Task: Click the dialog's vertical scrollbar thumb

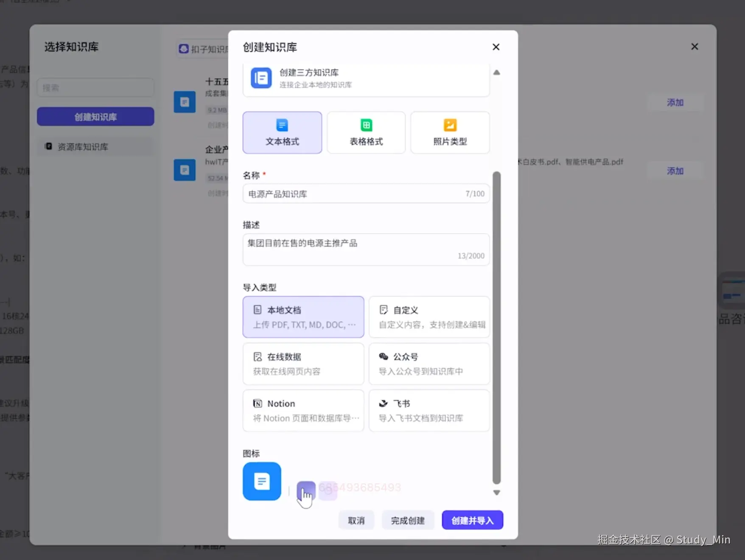Action: pos(496,328)
